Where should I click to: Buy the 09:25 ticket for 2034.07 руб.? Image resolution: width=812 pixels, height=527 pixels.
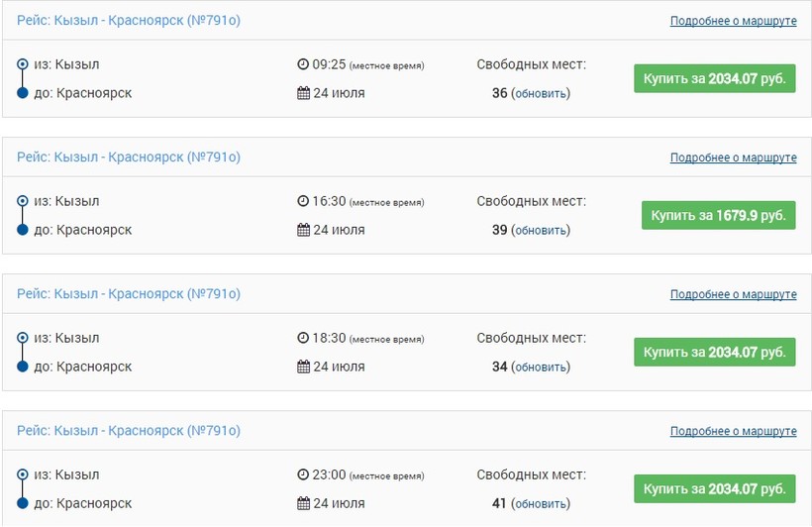[x=714, y=78]
